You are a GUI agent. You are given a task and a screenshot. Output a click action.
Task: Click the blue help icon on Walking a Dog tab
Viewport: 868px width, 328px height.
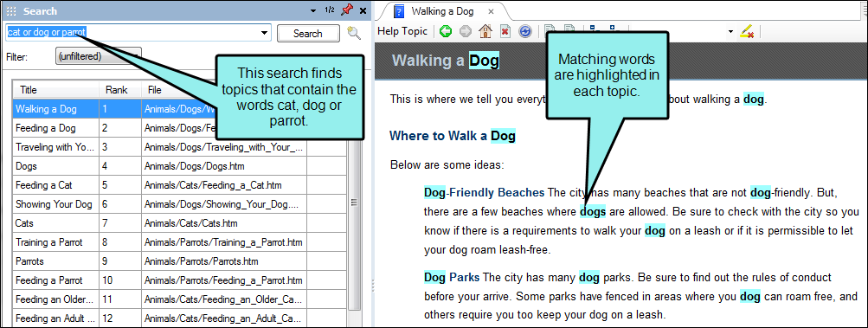click(399, 11)
